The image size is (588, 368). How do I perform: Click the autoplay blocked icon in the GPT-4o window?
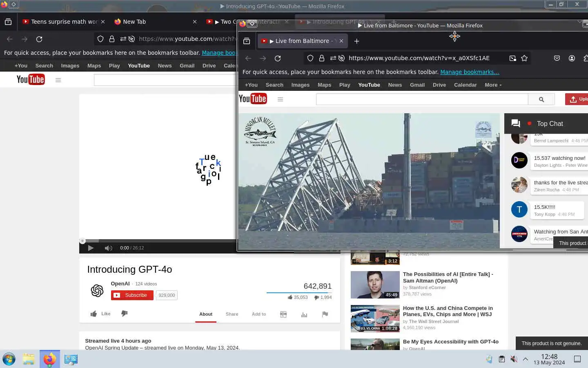pos(131,39)
